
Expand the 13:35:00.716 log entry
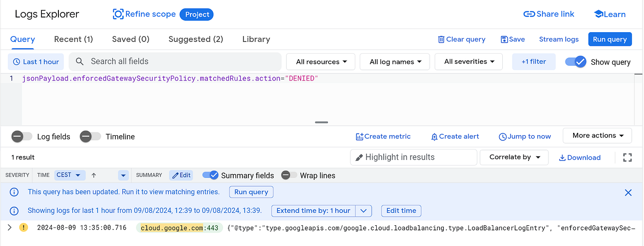point(9,228)
